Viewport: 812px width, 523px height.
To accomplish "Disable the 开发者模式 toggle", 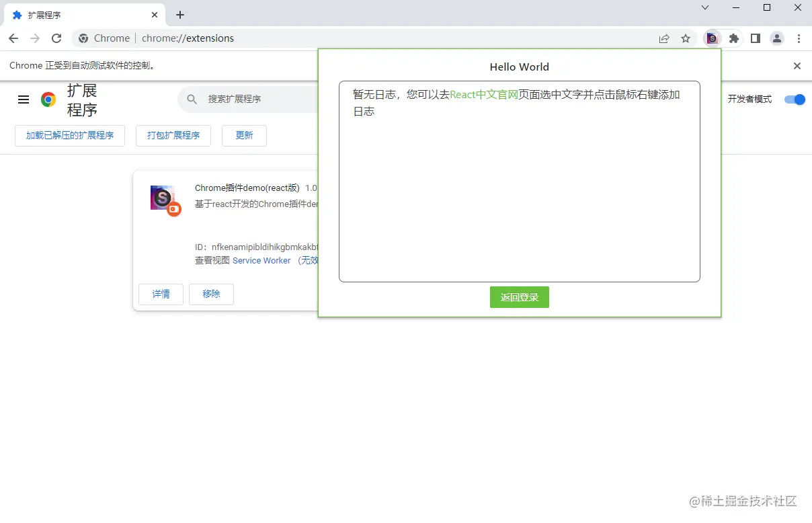I will (x=794, y=99).
